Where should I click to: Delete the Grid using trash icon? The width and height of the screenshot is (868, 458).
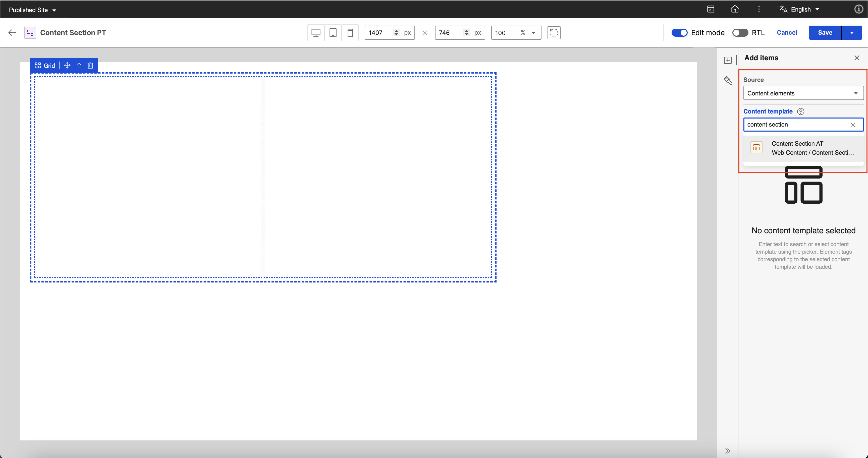click(90, 65)
